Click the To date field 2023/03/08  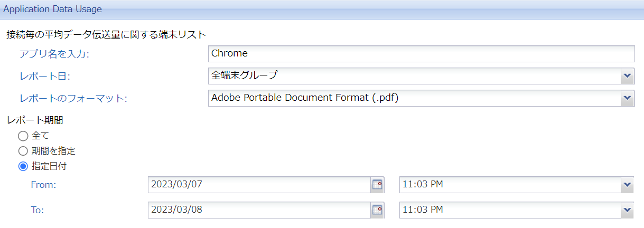(x=259, y=210)
